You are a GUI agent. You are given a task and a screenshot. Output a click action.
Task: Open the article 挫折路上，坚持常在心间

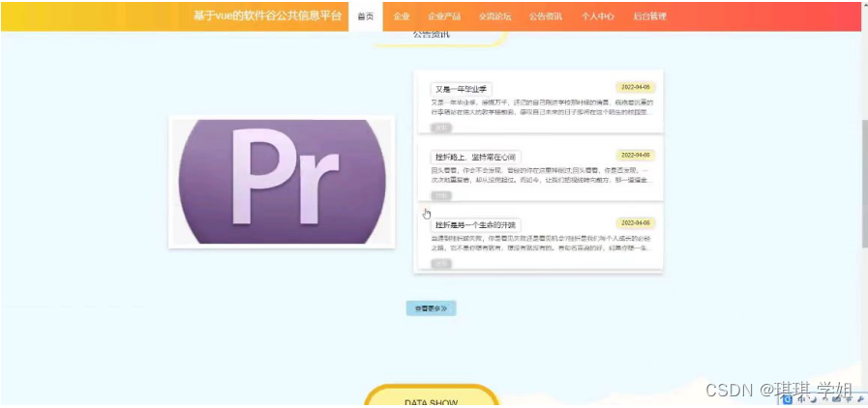pyautogui.click(x=475, y=157)
